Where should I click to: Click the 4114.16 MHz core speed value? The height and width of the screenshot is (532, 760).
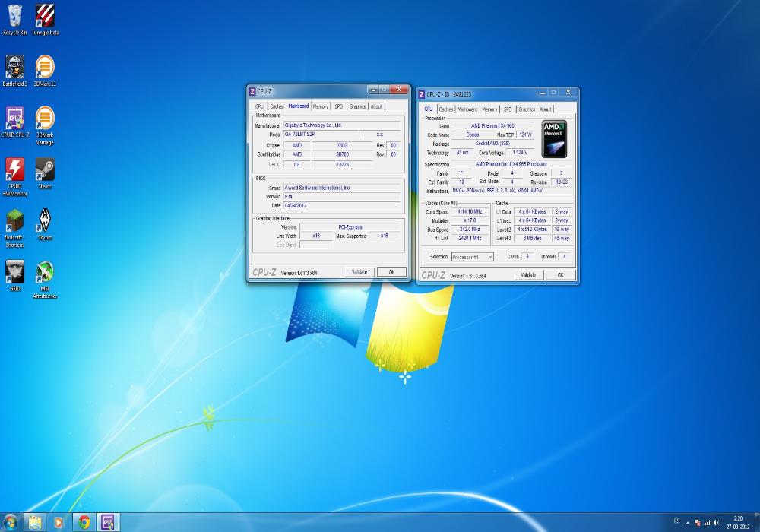pos(470,212)
